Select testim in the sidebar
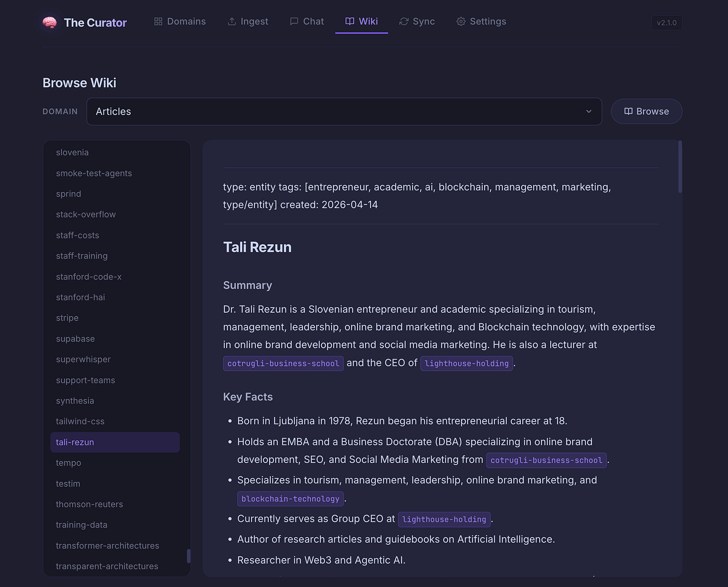The image size is (728, 587). point(115,484)
